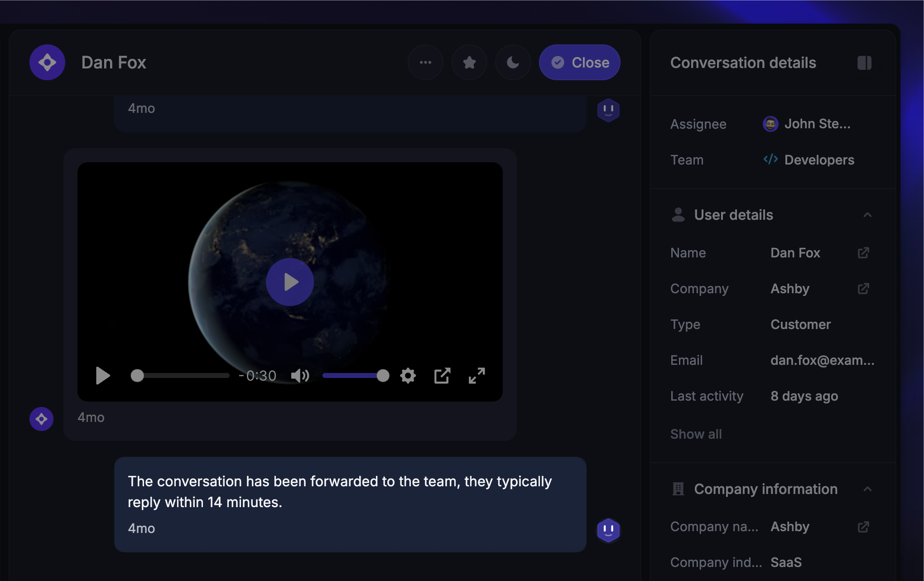
Task: Enter fullscreen mode for the video
Action: (476, 376)
